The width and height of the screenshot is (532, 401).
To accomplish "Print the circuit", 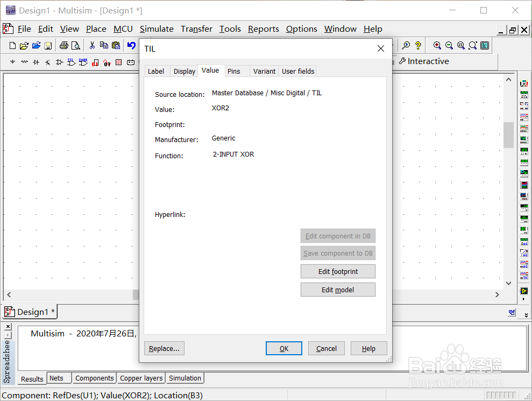I will [x=64, y=46].
